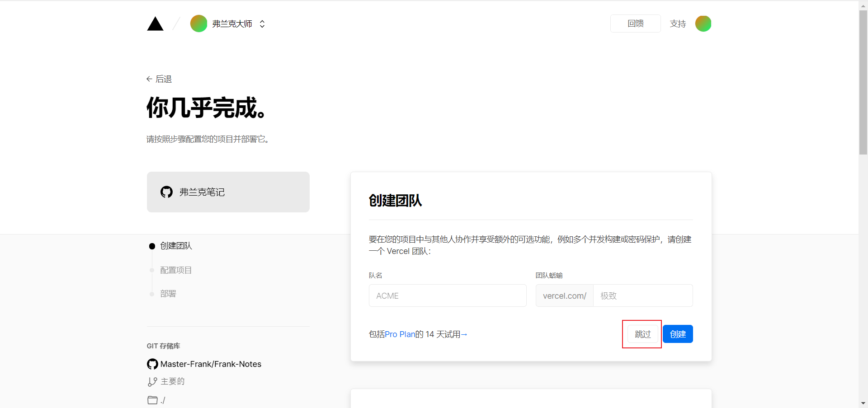Click the GitHub icon beside Master-Frank/Frank-Notes
This screenshot has height=408, width=868.
tap(152, 364)
